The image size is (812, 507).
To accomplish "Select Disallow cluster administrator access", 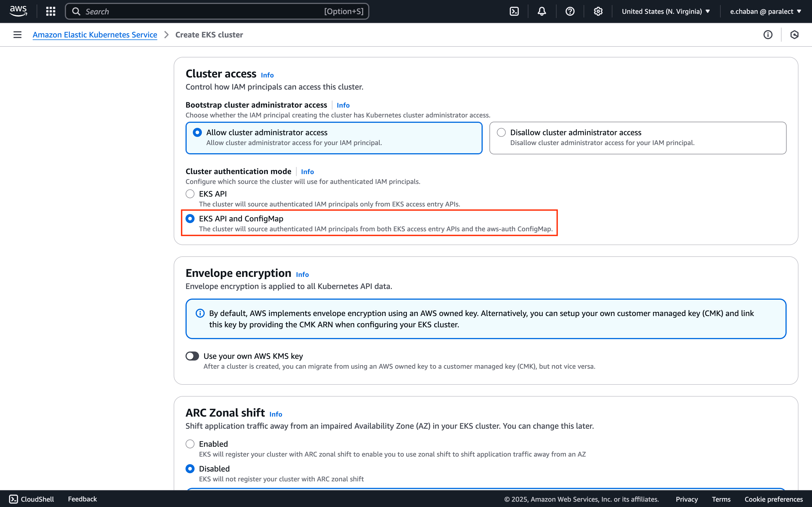I will pyautogui.click(x=501, y=132).
